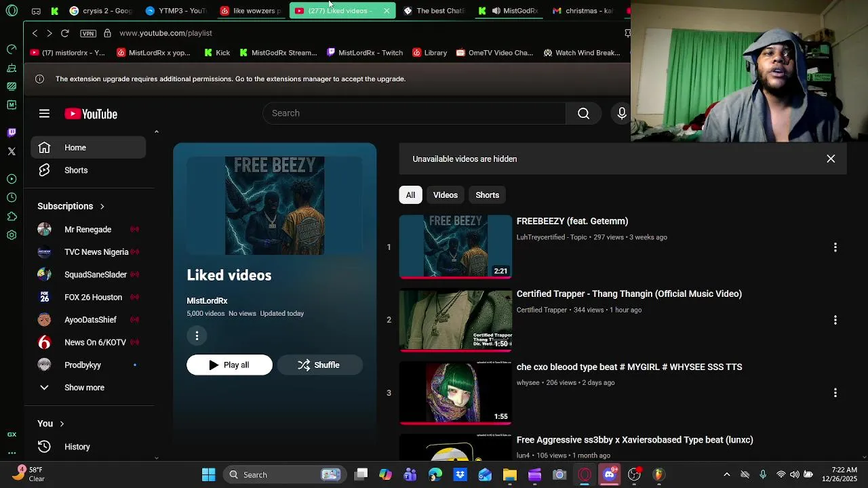Select the Shorts filter chip
The width and height of the screenshot is (868, 488).
(x=487, y=195)
